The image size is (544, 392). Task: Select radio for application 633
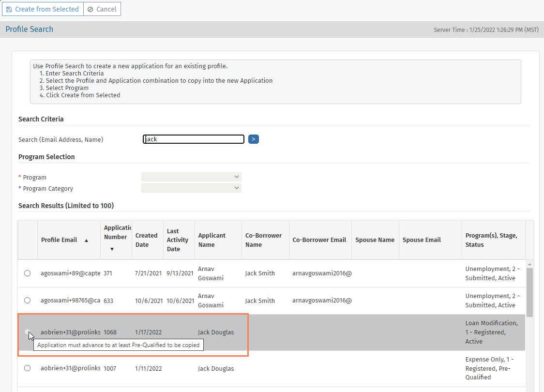28,301
